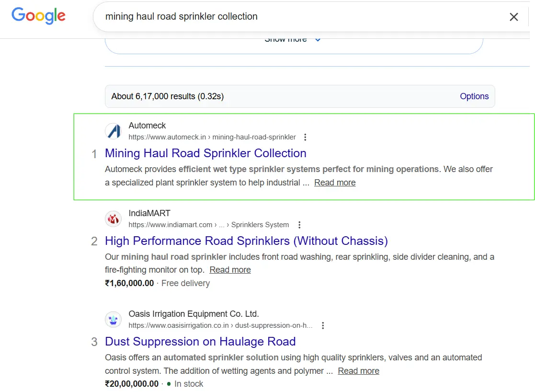Image resolution: width=535 pixels, height=392 pixels.
Task: Click the Oasis Irrigation site favicon
Action: pos(114,320)
